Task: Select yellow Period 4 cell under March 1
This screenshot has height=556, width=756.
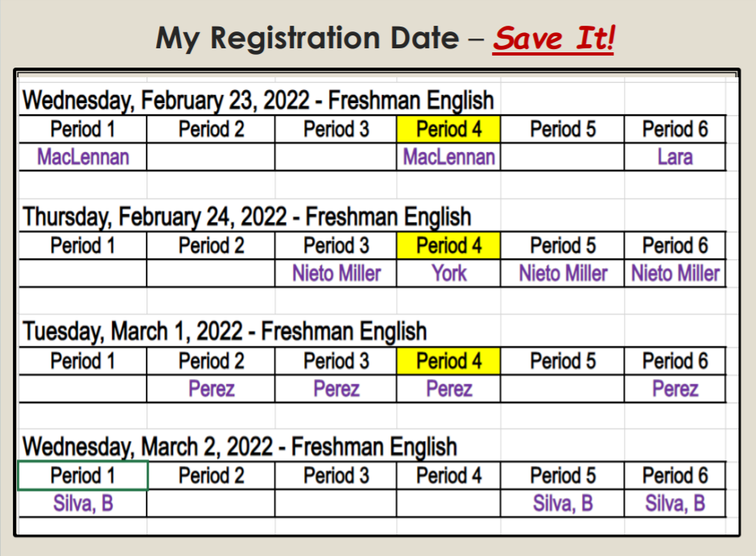Action: pos(448,360)
